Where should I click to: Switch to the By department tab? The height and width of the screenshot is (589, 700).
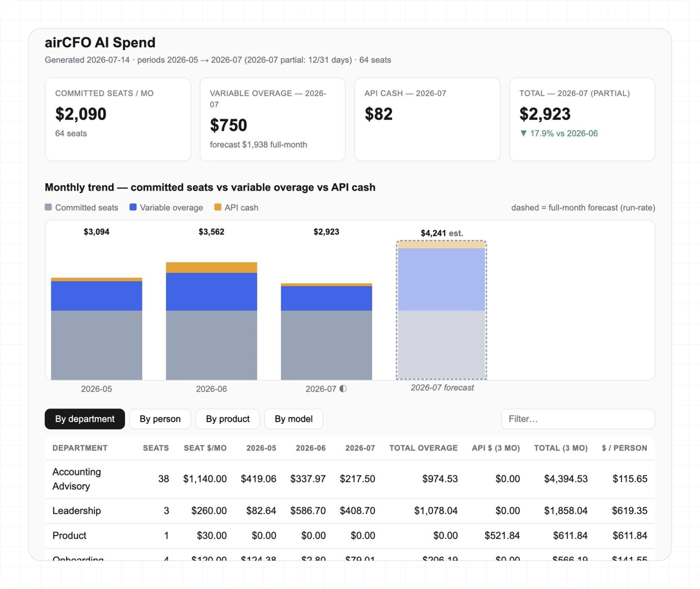[x=85, y=419]
